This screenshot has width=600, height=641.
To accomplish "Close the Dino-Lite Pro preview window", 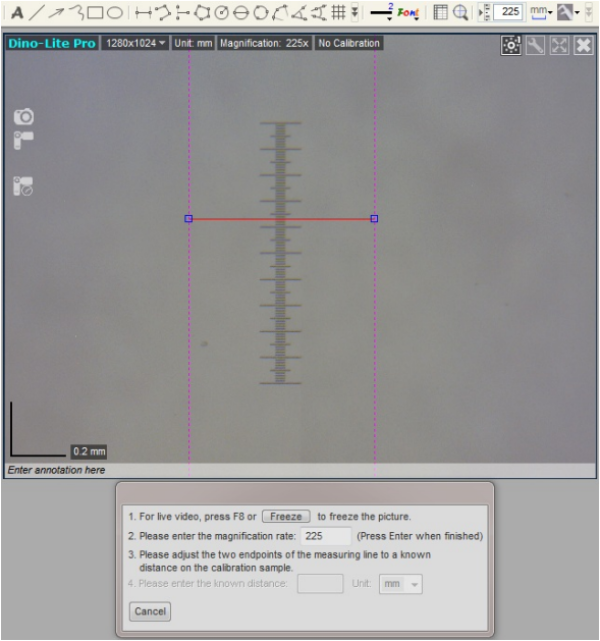I will [583, 45].
